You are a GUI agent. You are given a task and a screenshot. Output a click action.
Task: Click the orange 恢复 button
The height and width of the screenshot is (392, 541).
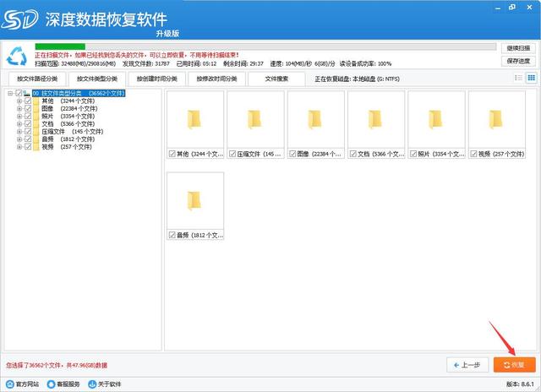click(515, 365)
